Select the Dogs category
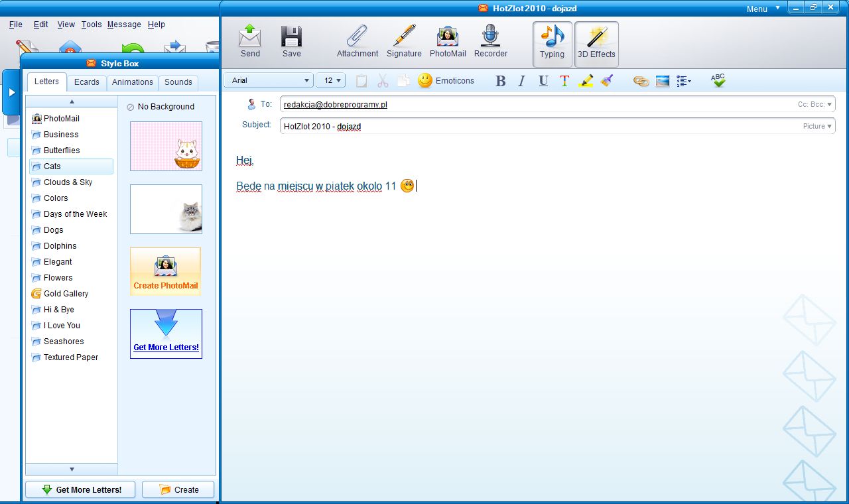Image resolution: width=849 pixels, height=504 pixels. tap(71, 230)
